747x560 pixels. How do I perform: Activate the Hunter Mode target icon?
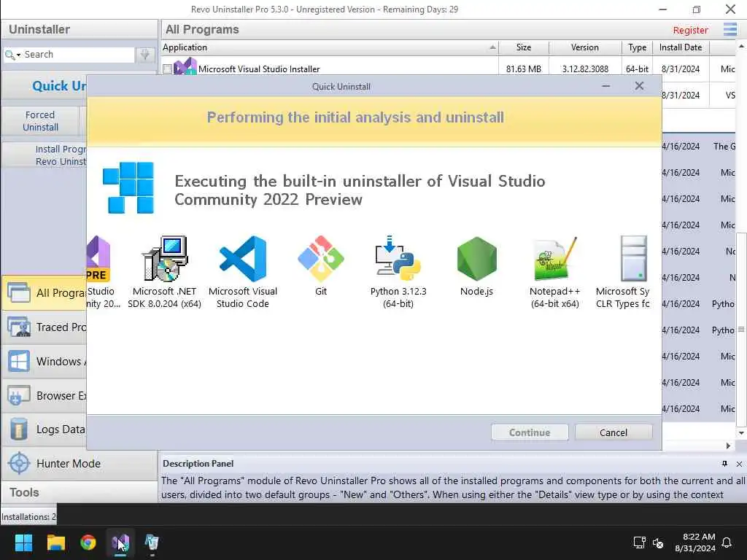(19, 463)
